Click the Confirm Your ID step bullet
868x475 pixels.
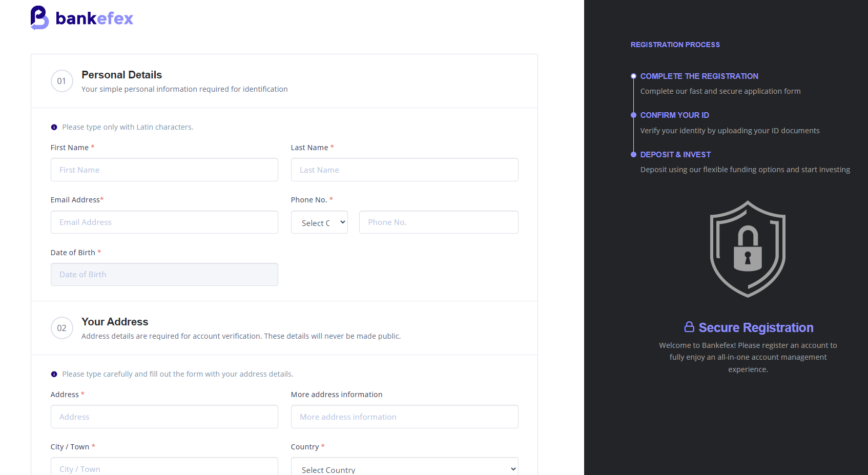tap(633, 115)
